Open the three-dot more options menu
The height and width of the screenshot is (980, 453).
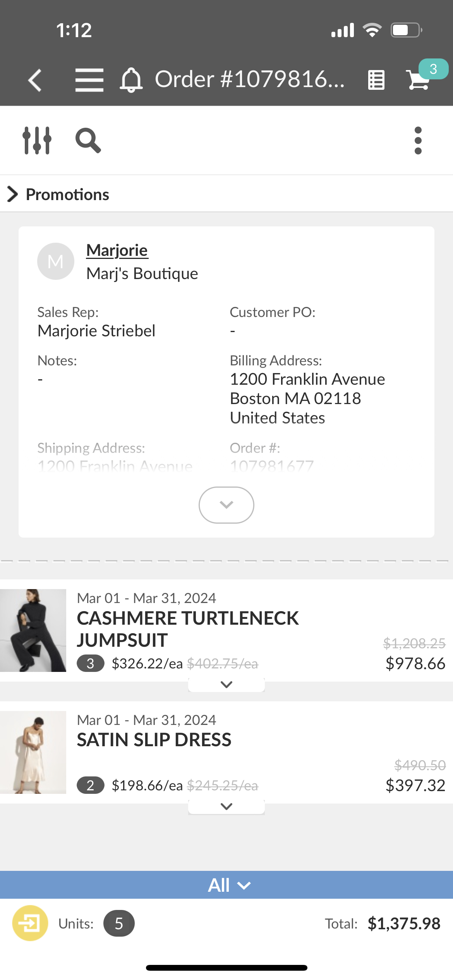coord(418,140)
